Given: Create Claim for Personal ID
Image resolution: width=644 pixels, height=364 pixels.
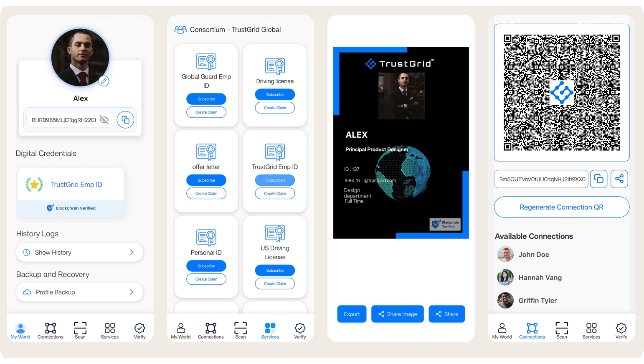Looking at the screenshot, I should coord(206,279).
